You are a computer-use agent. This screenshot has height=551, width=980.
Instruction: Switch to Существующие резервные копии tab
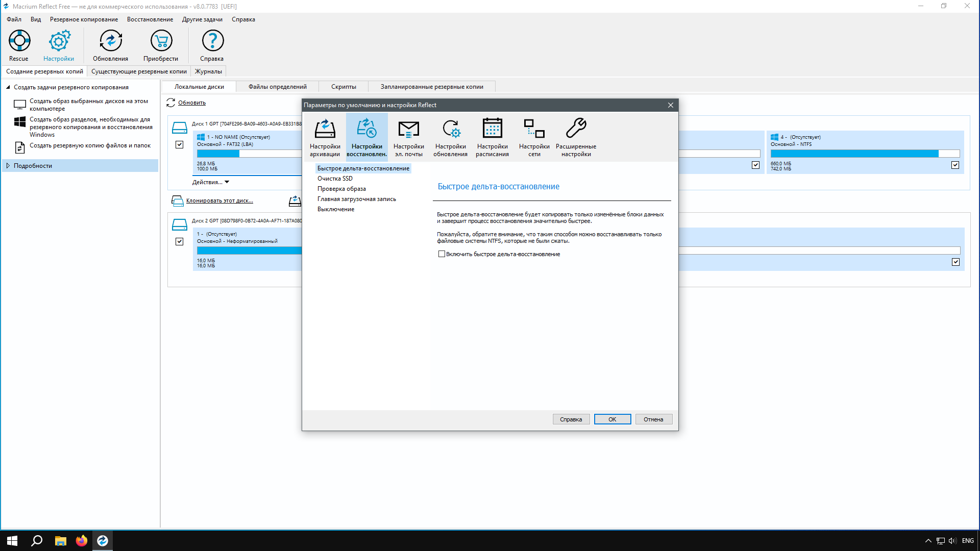point(139,71)
